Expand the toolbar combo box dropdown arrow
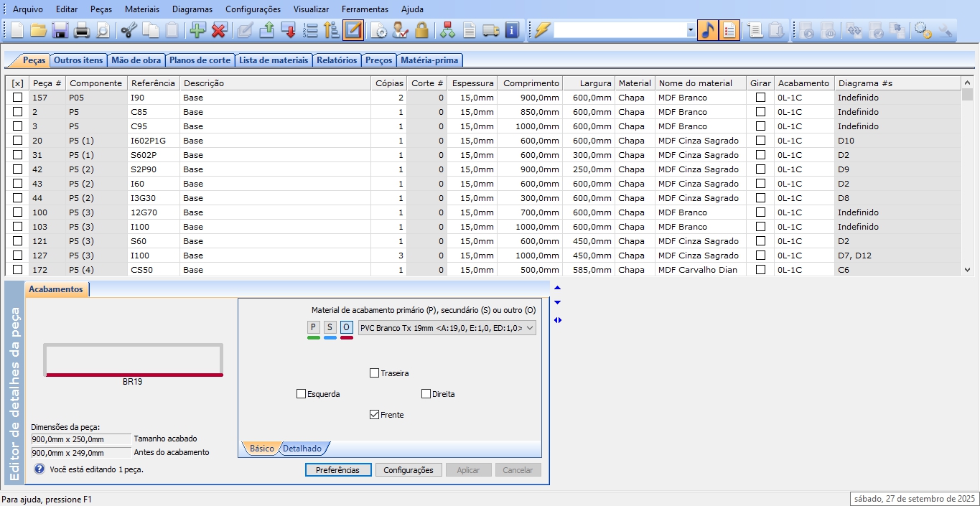The height and width of the screenshot is (506, 980). (x=691, y=30)
